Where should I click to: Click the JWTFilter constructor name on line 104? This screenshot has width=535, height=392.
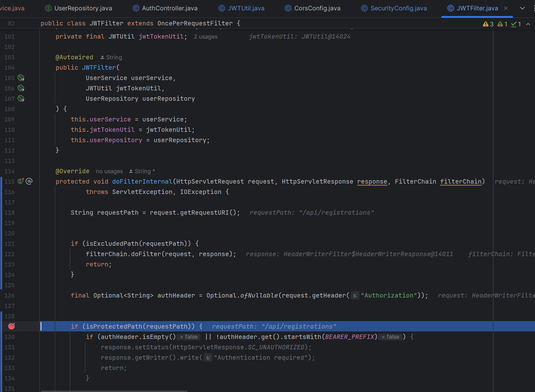coord(99,67)
